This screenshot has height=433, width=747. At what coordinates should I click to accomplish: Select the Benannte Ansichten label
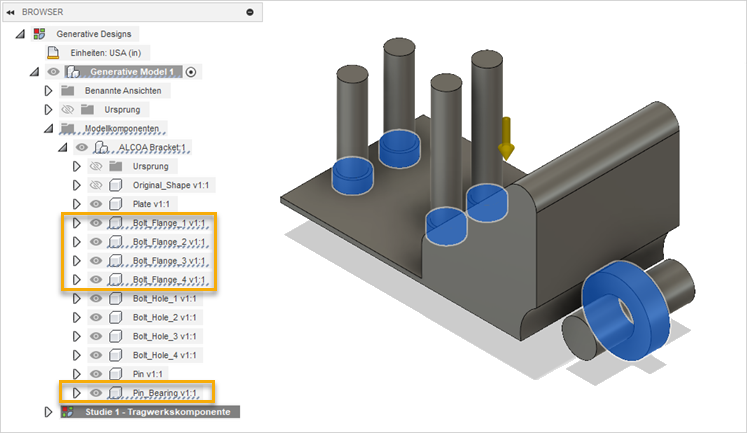coord(123,91)
